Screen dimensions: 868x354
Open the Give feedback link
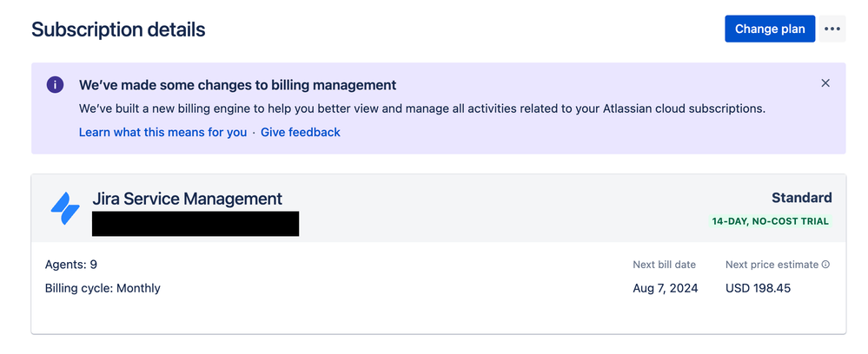click(301, 132)
